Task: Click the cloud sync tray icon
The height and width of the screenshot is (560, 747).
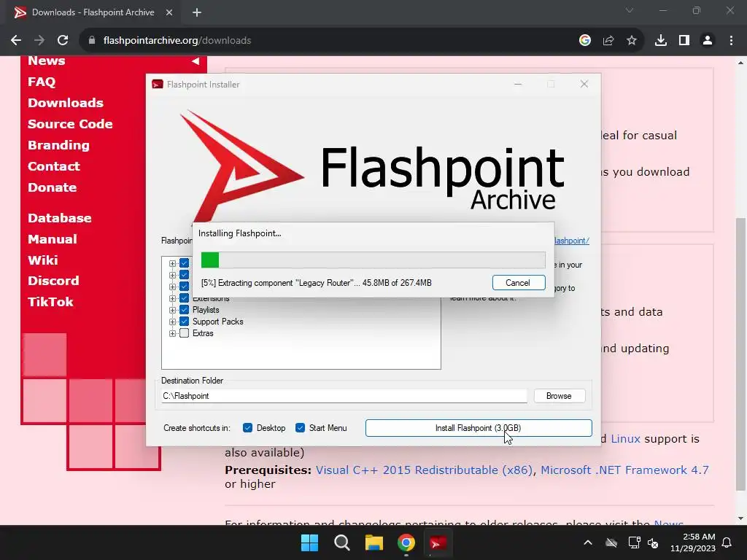Action: click(611, 542)
